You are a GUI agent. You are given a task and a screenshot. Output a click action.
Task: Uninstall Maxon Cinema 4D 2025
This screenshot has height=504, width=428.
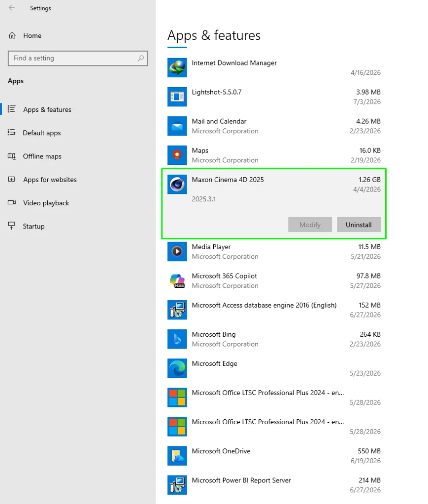coord(359,224)
